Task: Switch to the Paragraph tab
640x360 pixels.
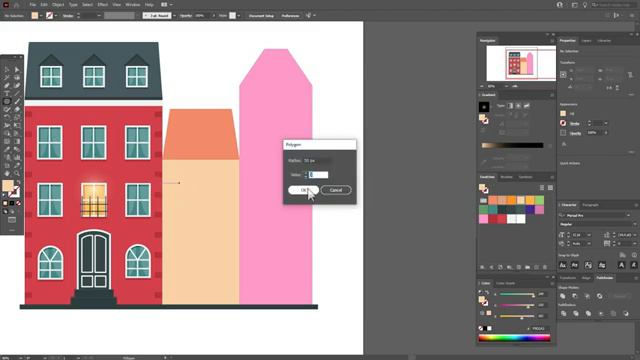Action: click(590, 205)
